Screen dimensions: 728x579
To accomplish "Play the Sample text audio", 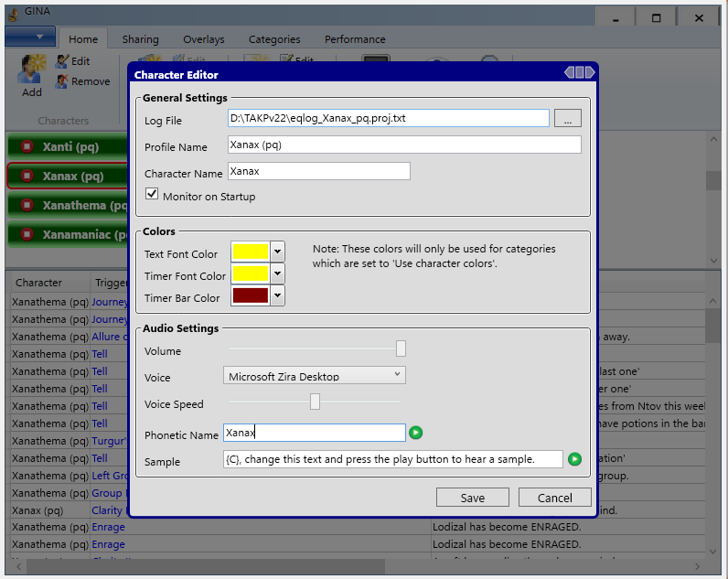I will 574,459.
